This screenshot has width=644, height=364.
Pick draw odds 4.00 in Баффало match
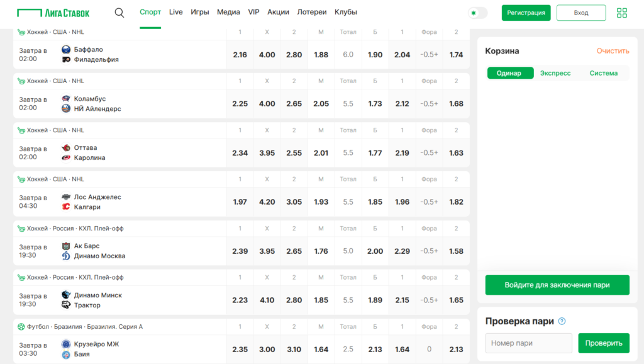pos(267,55)
